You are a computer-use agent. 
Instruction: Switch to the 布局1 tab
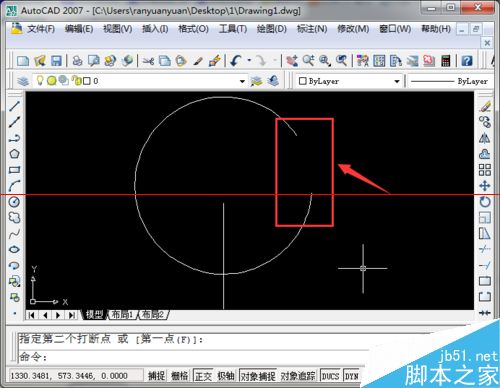click(122, 314)
